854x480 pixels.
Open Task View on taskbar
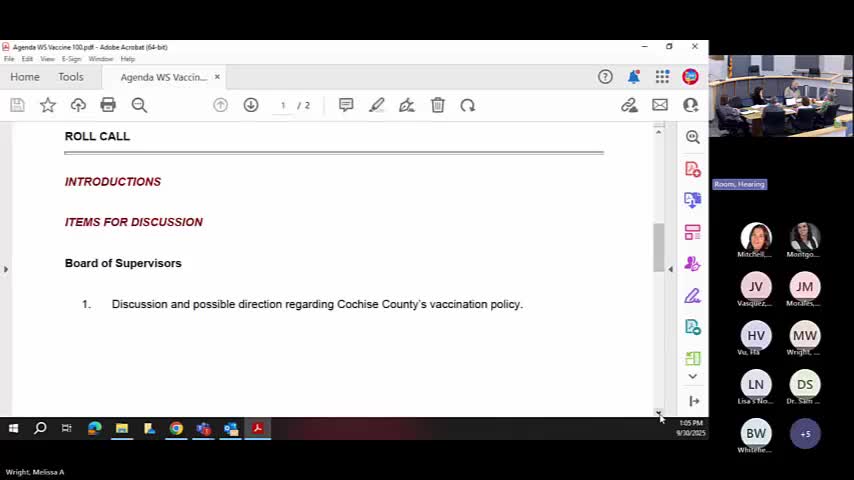tap(66, 429)
